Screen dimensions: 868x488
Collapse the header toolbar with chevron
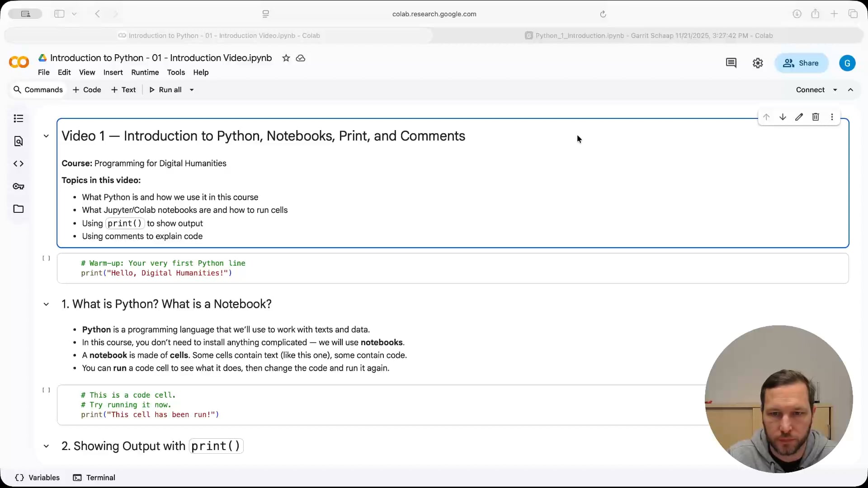[x=850, y=90]
